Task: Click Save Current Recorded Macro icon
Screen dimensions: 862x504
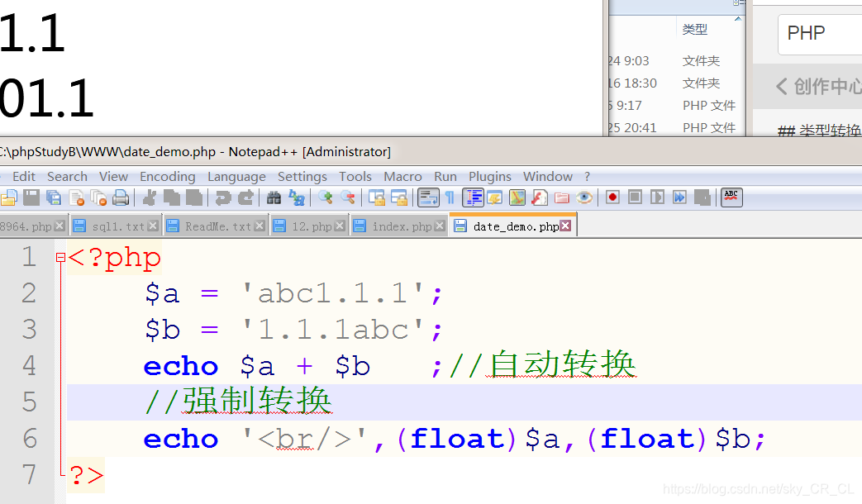Action: pyautogui.click(x=702, y=197)
